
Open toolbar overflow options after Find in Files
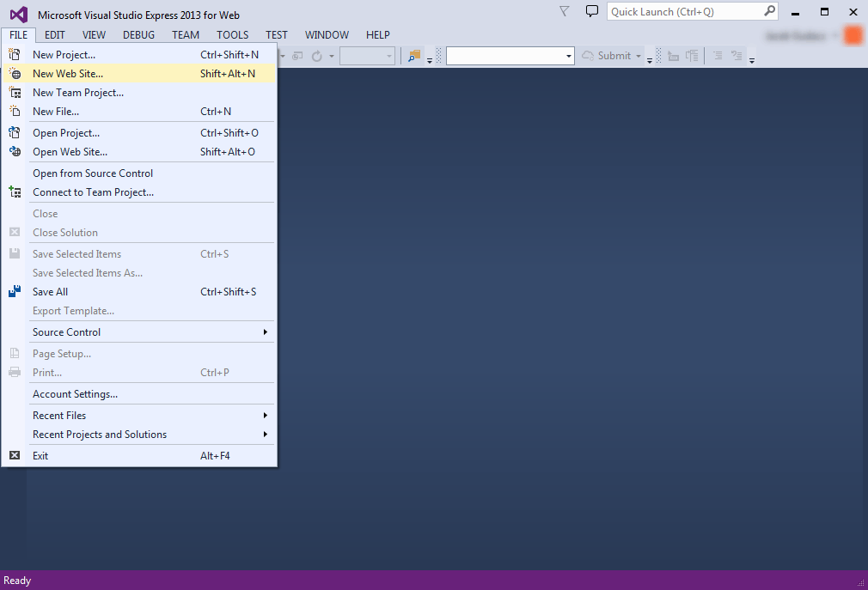click(430, 60)
